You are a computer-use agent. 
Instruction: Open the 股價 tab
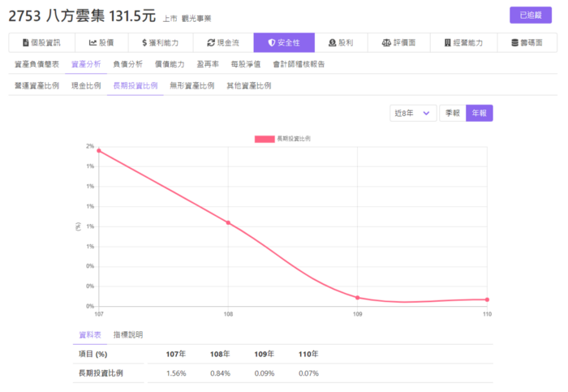pyautogui.click(x=101, y=43)
